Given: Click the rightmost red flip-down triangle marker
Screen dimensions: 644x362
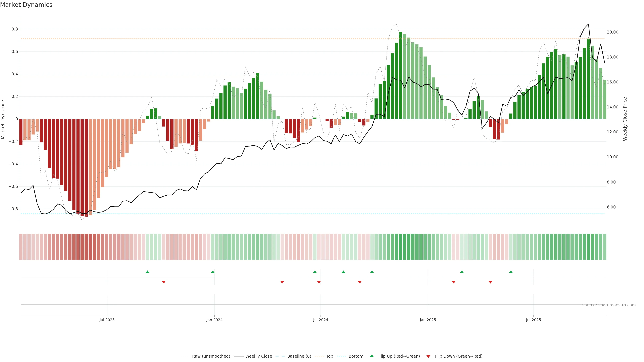Looking at the screenshot, I should pos(490,282).
